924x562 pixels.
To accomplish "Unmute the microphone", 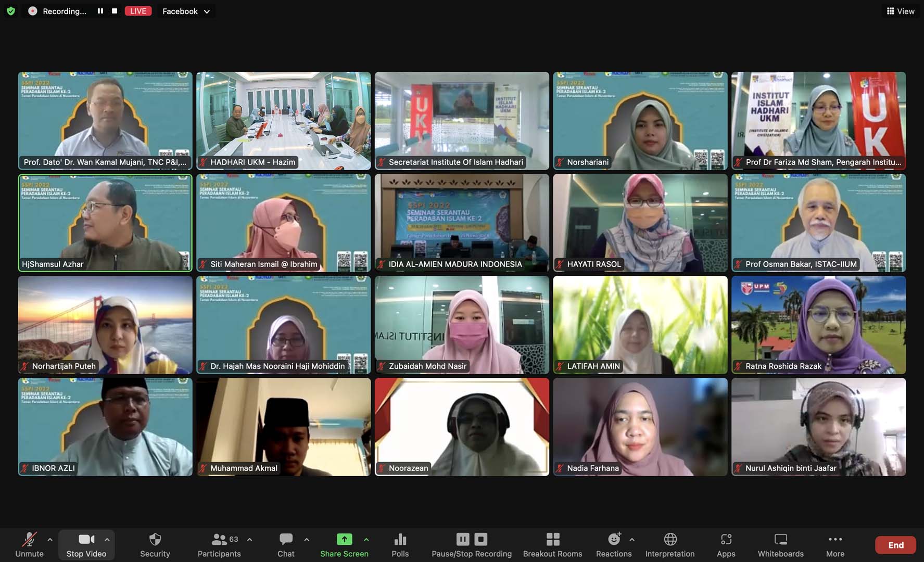I will [29, 544].
